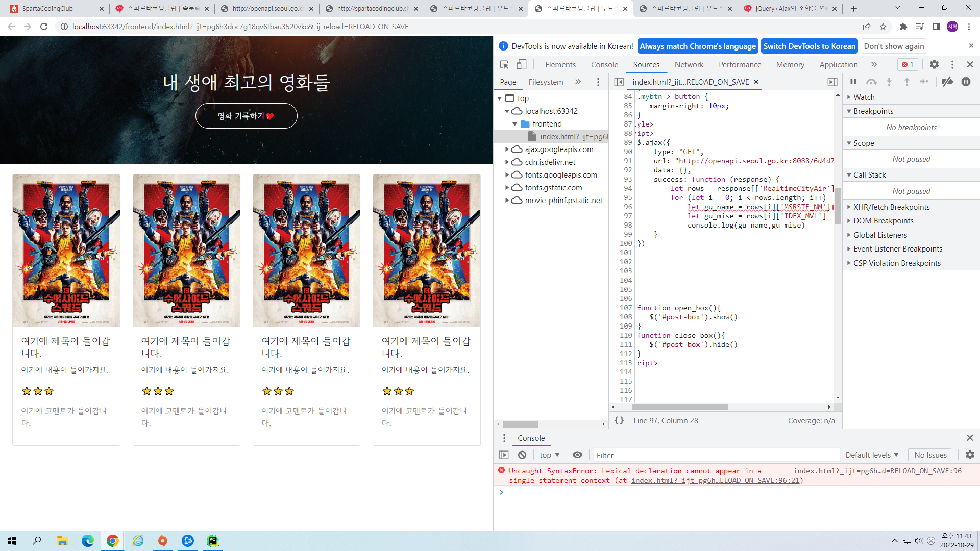Show more navigator tabs chevron

(x=578, y=82)
